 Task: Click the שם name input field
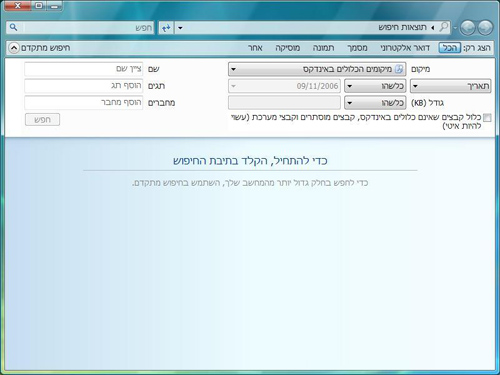pyautogui.click(x=84, y=69)
